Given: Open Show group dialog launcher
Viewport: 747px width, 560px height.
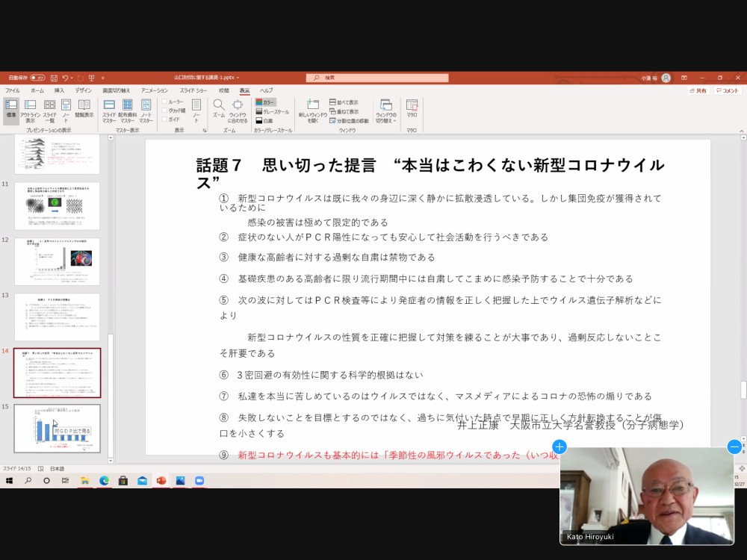Looking at the screenshot, I should coord(205,130).
